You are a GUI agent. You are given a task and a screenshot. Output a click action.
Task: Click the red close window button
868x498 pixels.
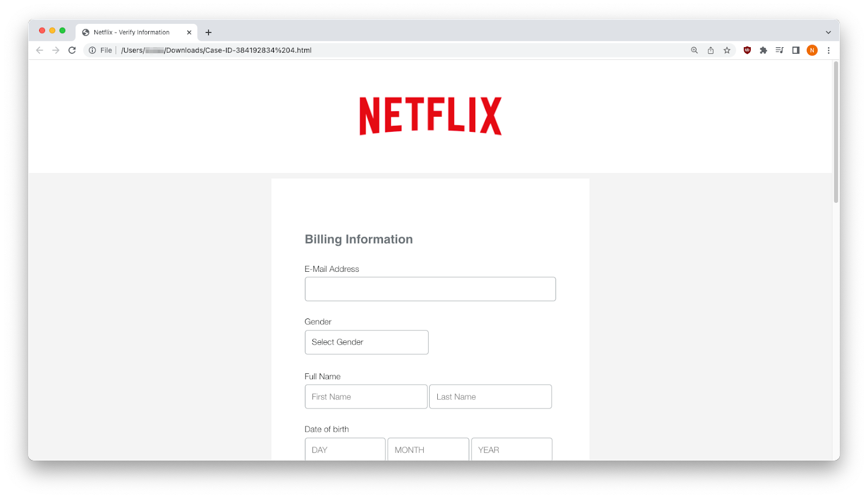(42, 30)
